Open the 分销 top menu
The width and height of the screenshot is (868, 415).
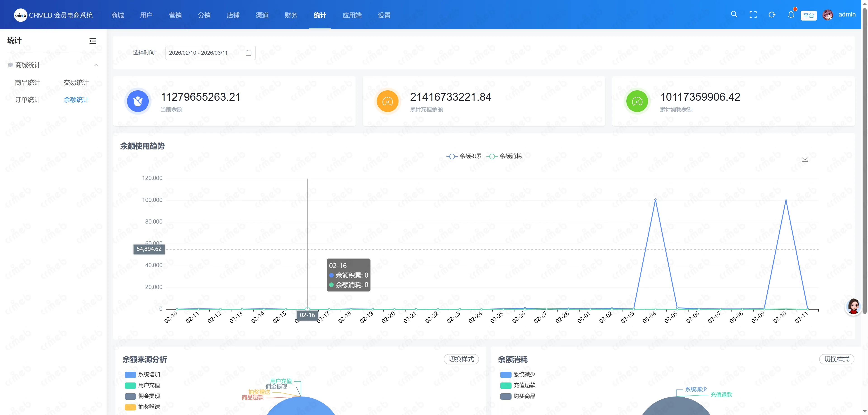tap(204, 15)
